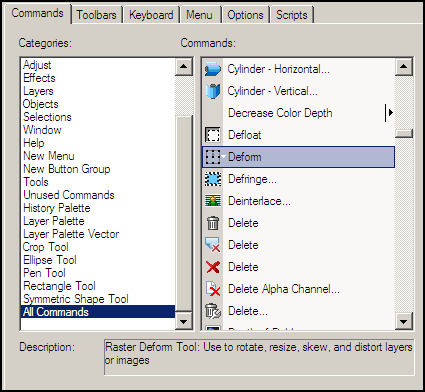Click the Deinterlace... command label

(259, 201)
